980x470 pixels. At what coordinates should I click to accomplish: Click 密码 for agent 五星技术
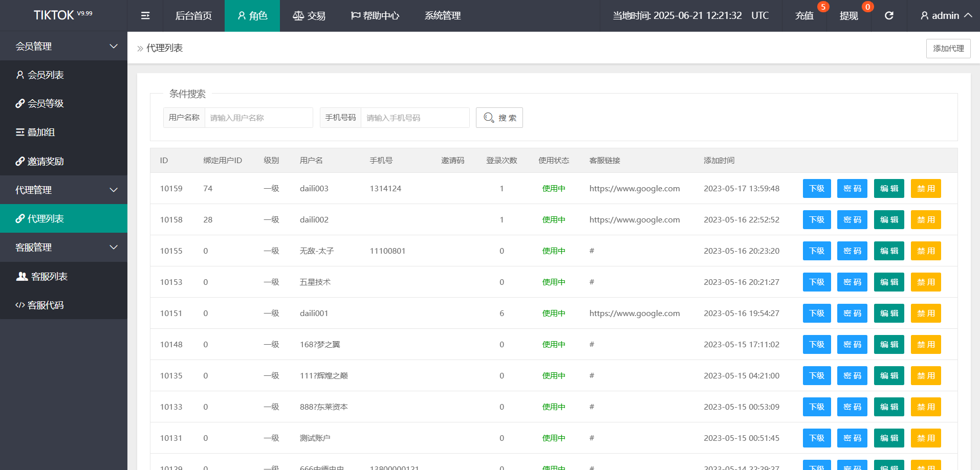point(852,282)
